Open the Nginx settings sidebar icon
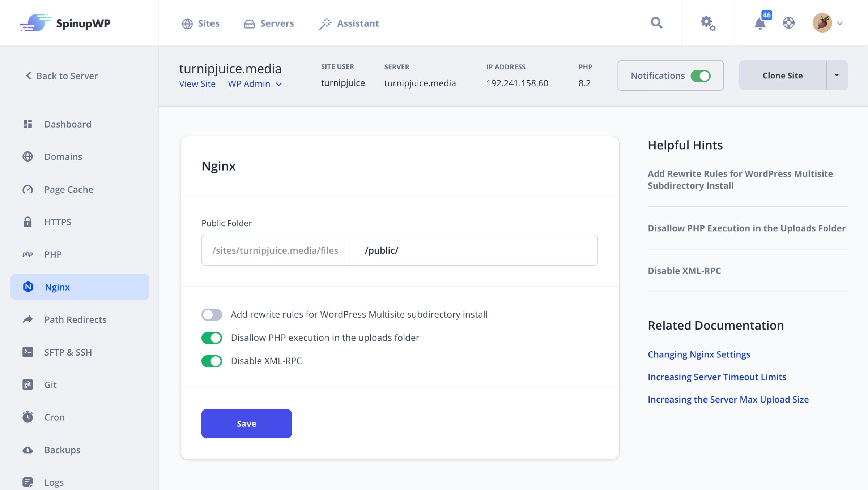 coord(29,287)
